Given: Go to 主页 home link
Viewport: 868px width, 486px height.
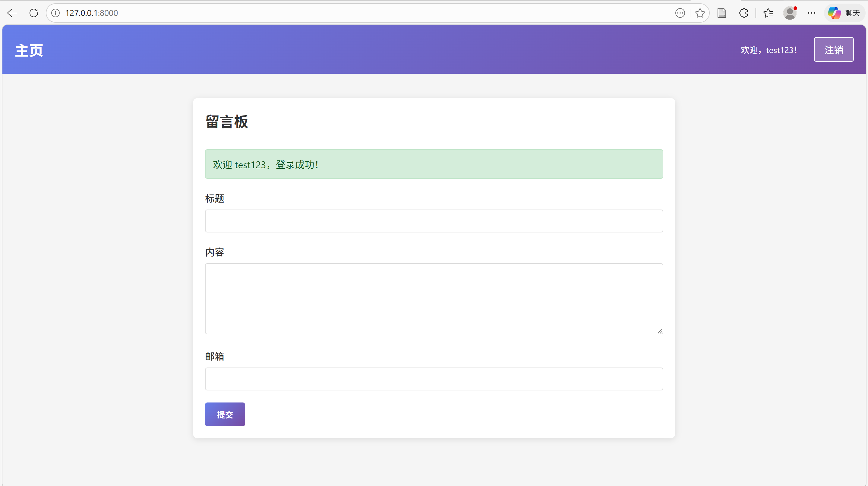Looking at the screenshot, I should (29, 50).
